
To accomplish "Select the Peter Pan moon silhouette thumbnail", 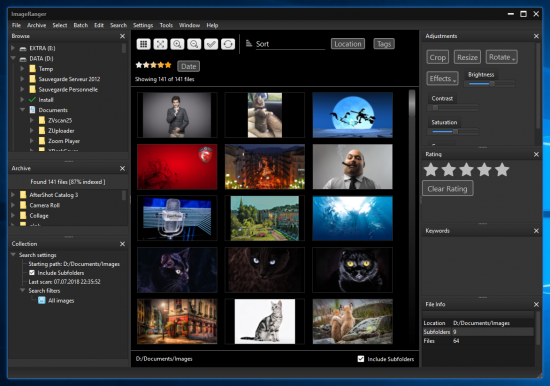I will 353,115.
